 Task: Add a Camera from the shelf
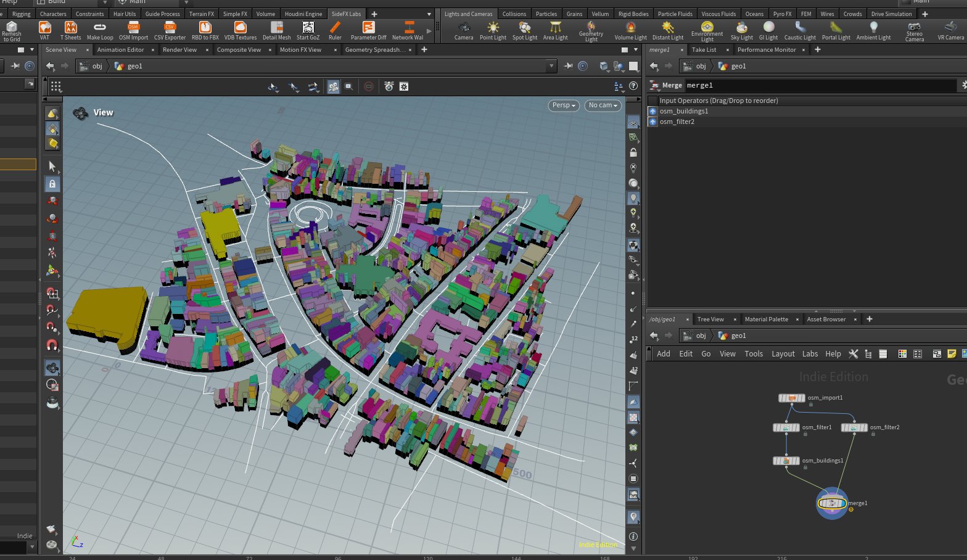click(x=464, y=30)
